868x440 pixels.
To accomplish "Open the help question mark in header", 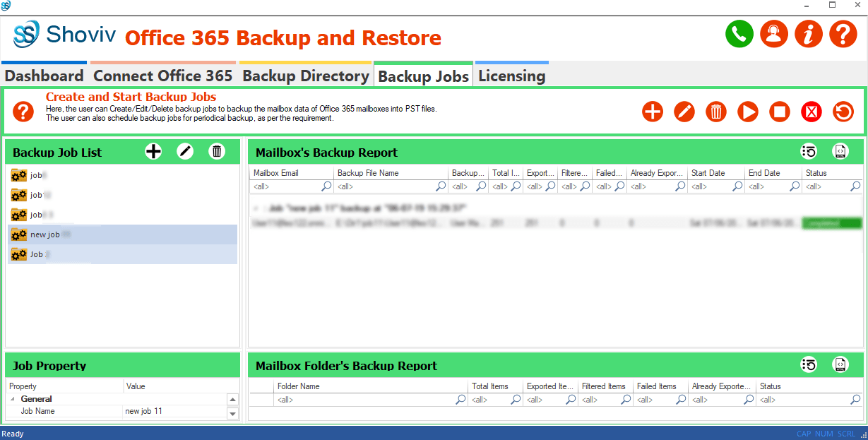I will (x=843, y=35).
